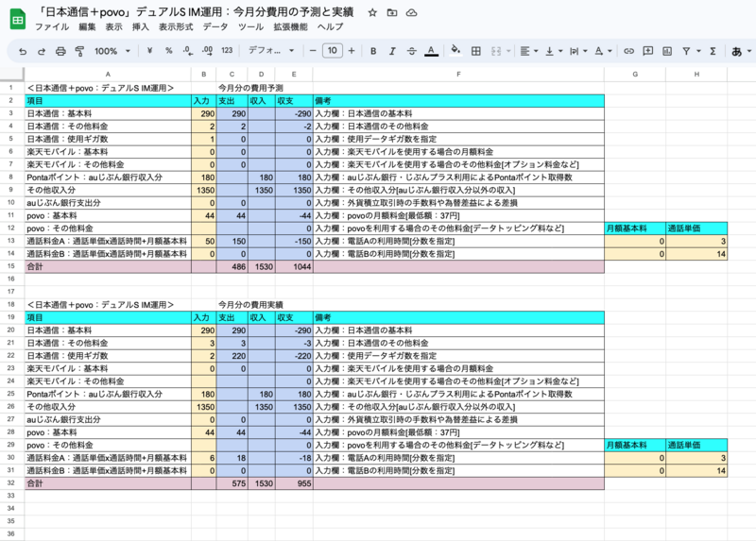Format as percent
This screenshot has height=541, width=756.
(169, 51)
